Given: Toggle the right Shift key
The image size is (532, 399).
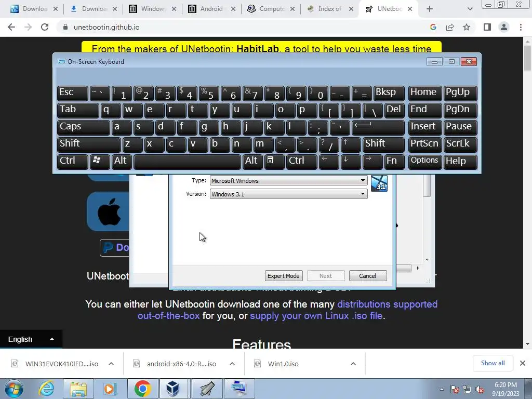Looking at the screenshot, I should (x=383, y=144).
